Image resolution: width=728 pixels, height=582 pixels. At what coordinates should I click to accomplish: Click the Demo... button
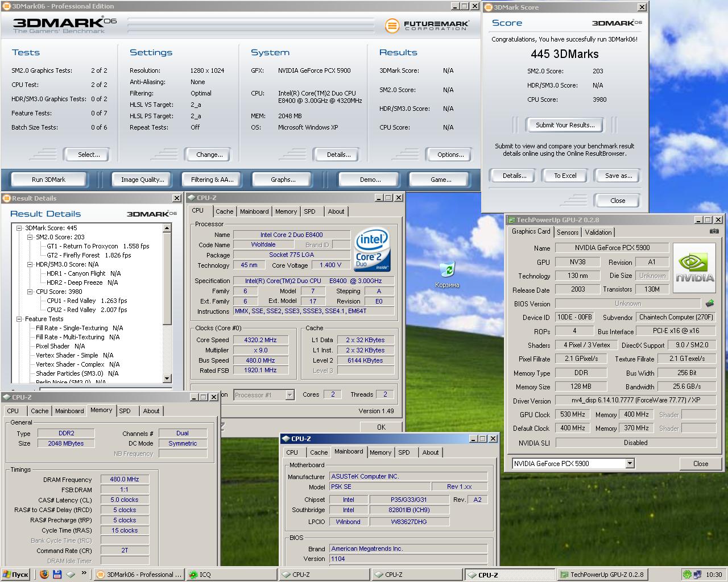(x=370, y=180)
